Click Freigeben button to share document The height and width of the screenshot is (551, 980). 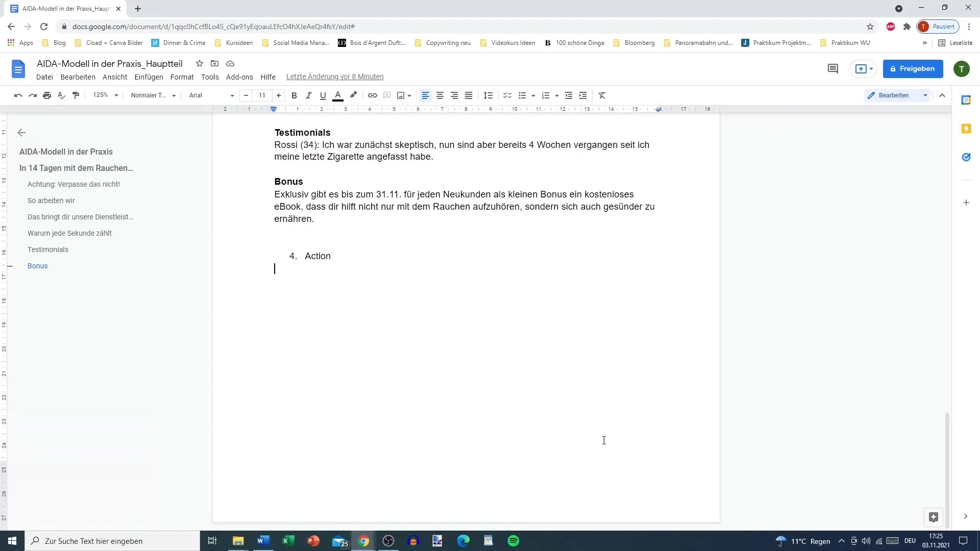913,69
